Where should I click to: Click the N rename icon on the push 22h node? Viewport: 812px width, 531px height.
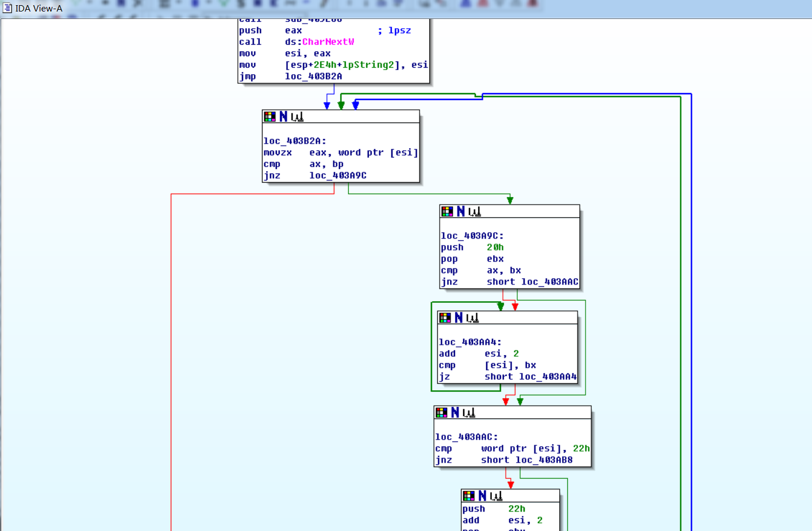[x=483, y=496]
